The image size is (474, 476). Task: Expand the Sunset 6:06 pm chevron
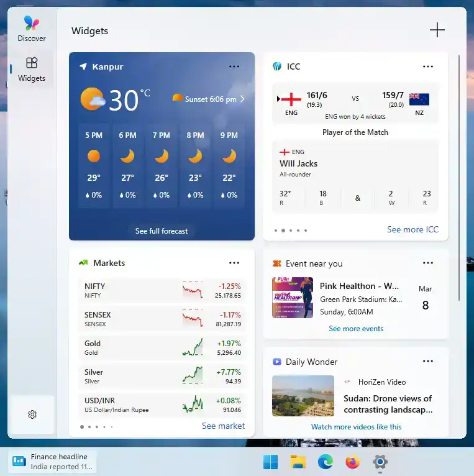pyautogui.click(x=242, y=99)
